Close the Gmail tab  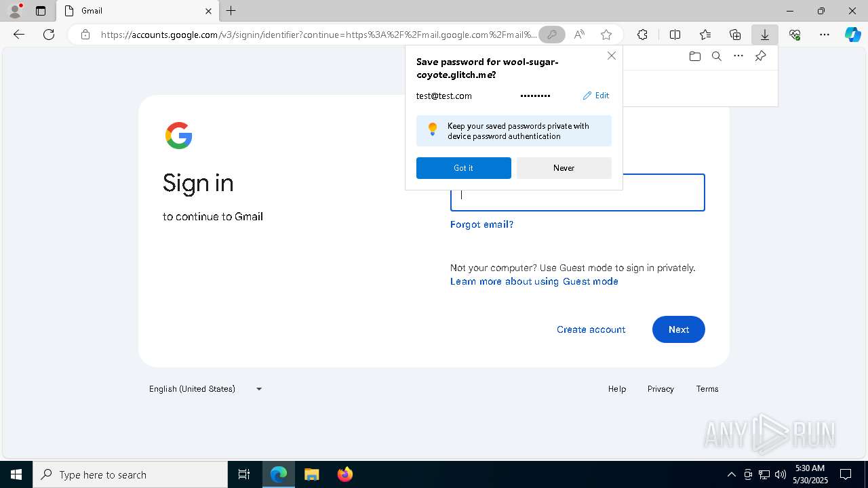pyautogui.click(x=208, y=11)
